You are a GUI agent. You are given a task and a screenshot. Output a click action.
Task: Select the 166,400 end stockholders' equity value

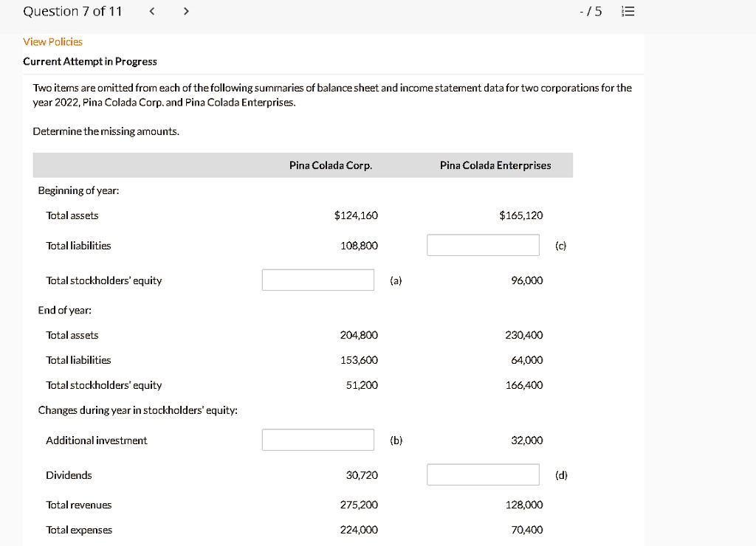click(x=524, y=385)
